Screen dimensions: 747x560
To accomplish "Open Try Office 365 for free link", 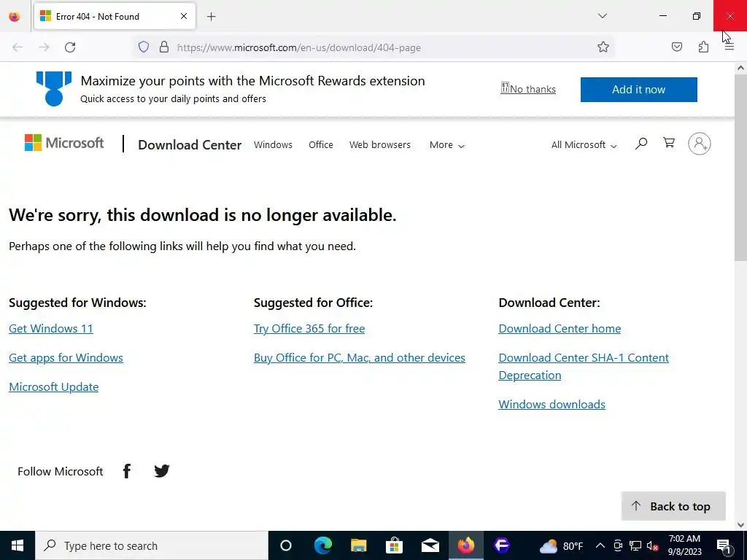I will pyautogui.click(x=309, y=329).
